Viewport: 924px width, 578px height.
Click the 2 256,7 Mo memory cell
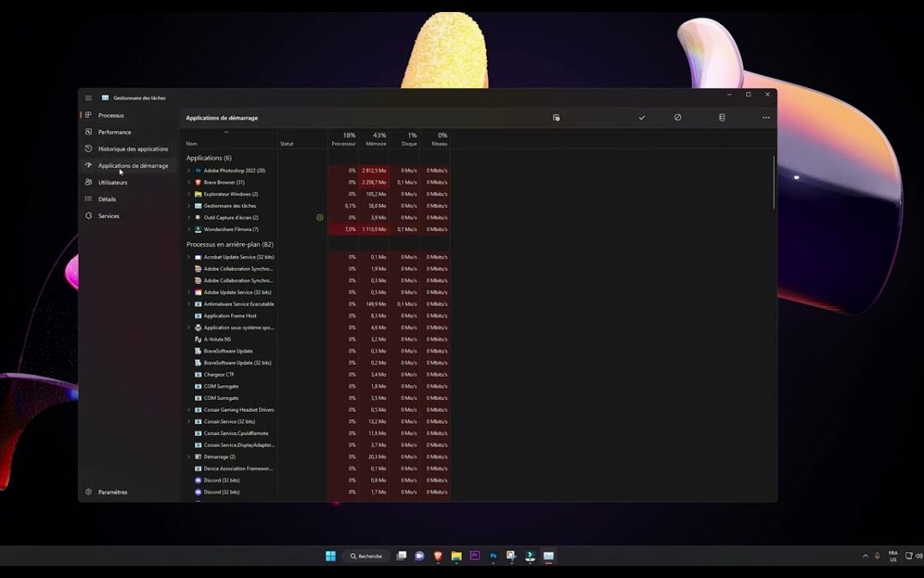(x=374, y=182)
